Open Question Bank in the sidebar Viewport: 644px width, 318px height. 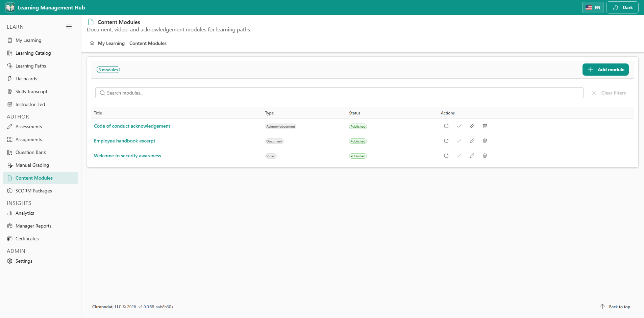(41, 152)
